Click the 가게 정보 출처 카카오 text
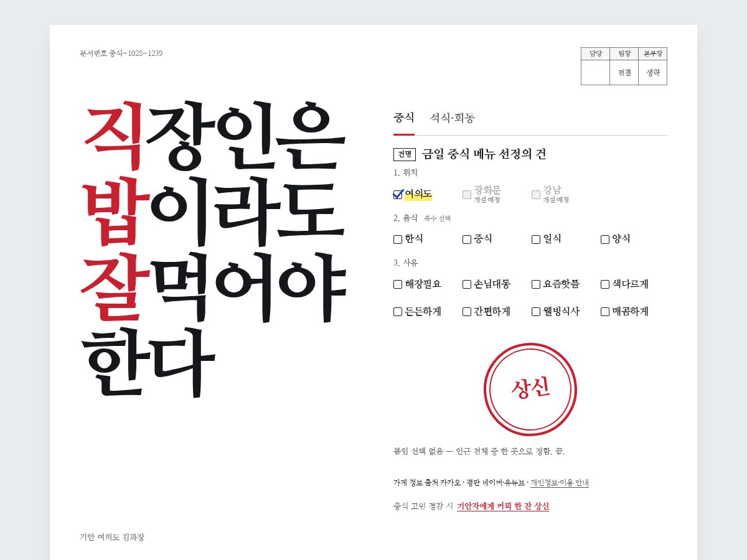The image size is (747, 560). pyautogui.click(x=427, y=482)
